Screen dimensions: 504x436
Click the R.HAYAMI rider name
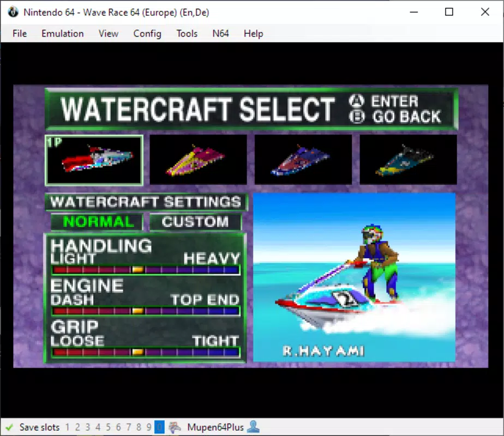(x=323, y=351)
